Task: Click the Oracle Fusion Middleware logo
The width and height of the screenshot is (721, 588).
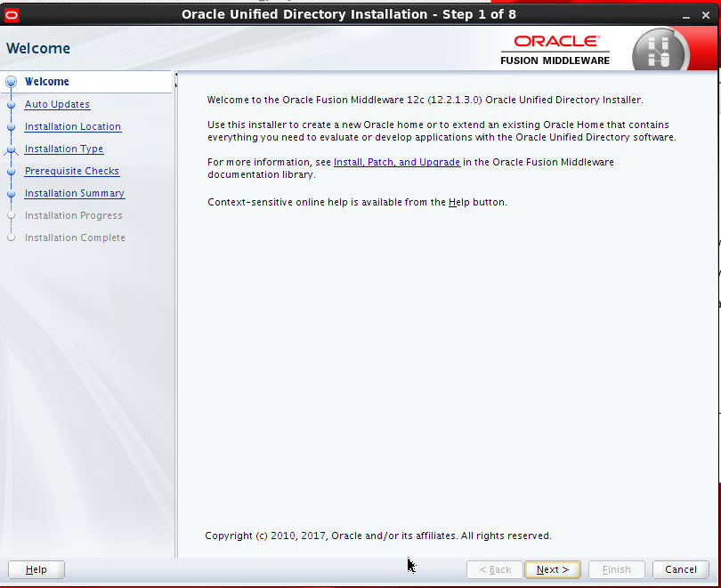Action: coord(555,50)
